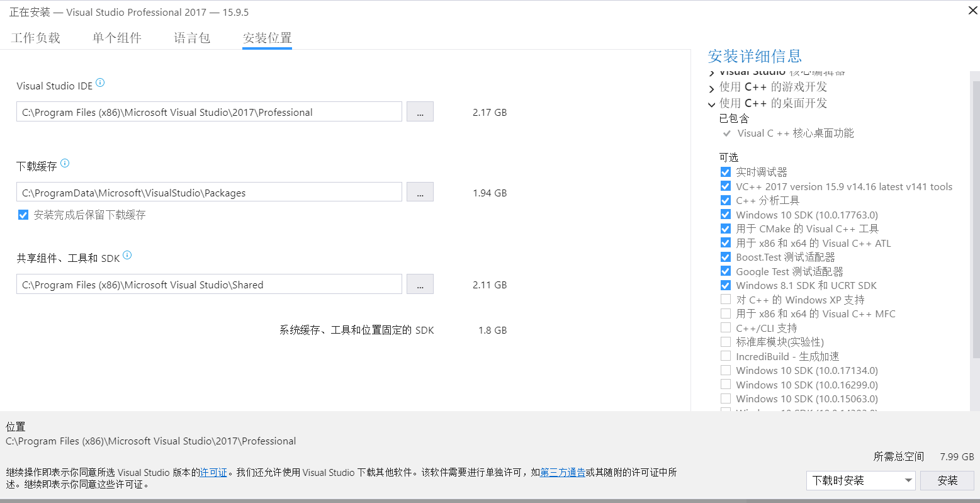This screenshot has width=980, height=503.
Task: Uncheck Visual C++ ATL component
Action: (x=726, y=243)
